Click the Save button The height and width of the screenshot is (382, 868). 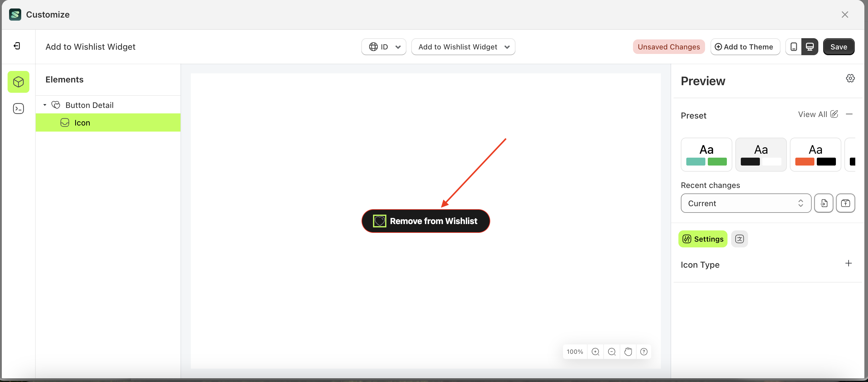[839, 46]
